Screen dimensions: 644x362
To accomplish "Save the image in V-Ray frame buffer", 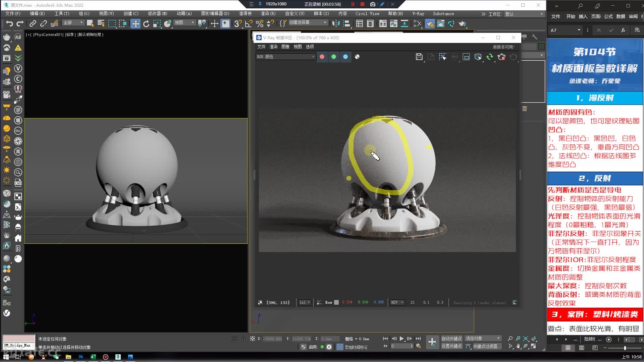I will 419,57.
